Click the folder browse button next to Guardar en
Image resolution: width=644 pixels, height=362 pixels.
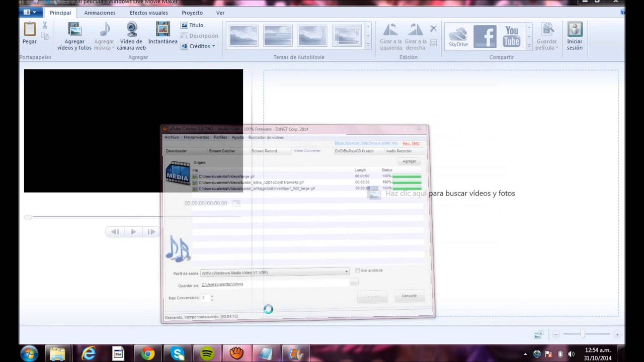(354, 282)
